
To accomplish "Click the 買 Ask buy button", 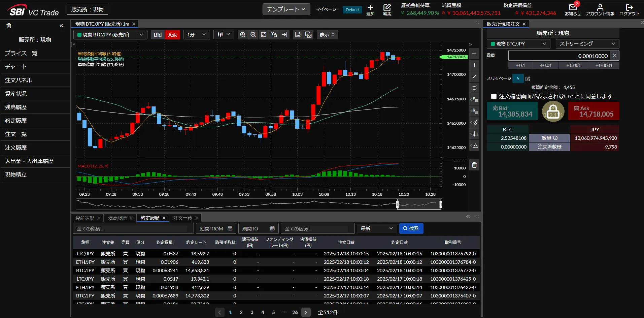I will point(594,111).
